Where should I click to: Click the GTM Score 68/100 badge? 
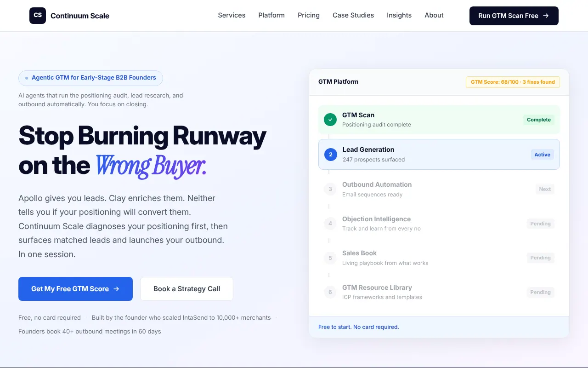pos(513,82)
